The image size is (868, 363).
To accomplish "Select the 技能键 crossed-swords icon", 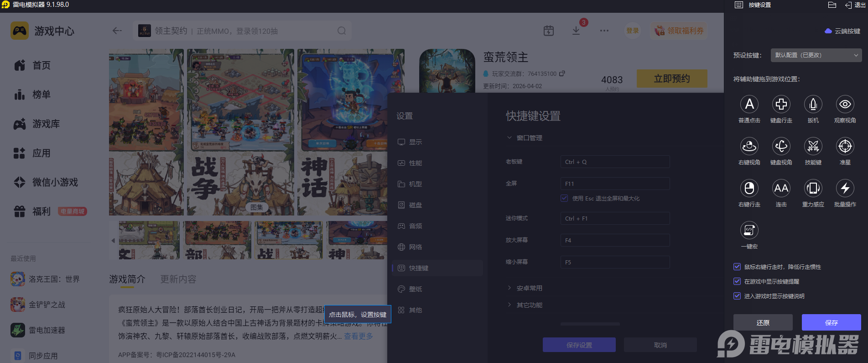I will click(x=813, y=146).
